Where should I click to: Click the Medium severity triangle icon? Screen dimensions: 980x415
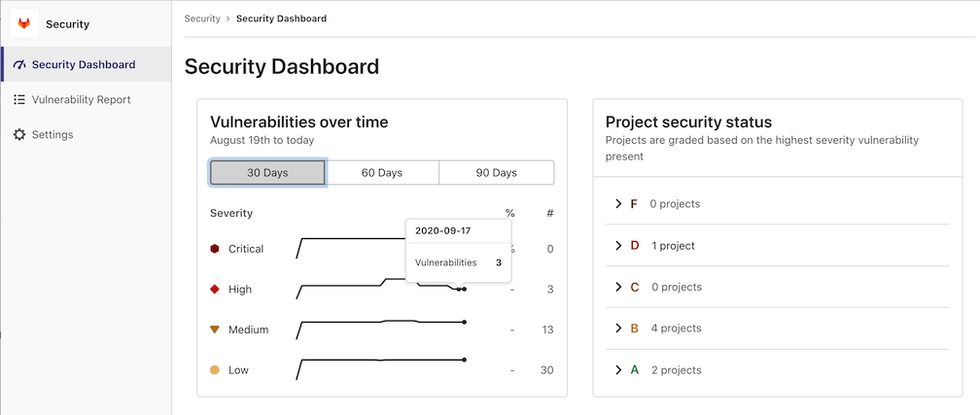pos(215,329)
